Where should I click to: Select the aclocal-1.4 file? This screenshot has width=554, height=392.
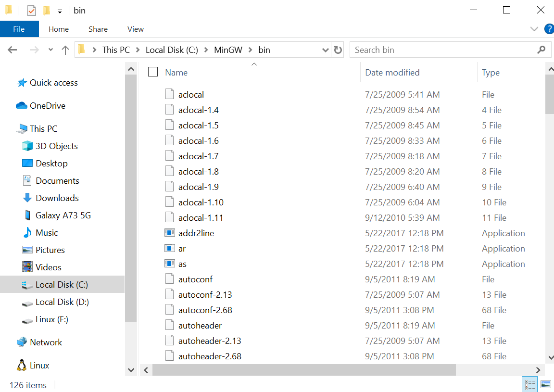pyautogui.click(x=198, y=110)
